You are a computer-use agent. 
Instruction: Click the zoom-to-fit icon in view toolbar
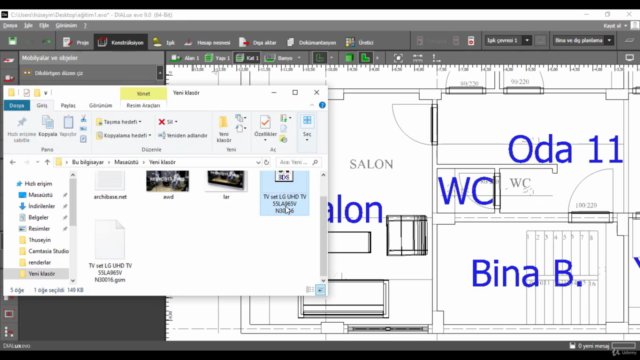398,58
